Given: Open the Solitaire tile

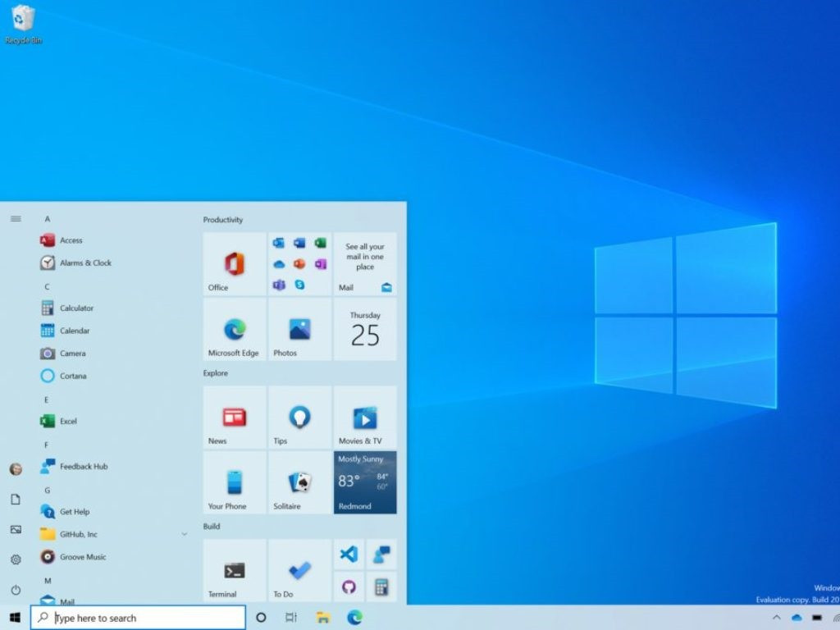Looking at the screenshot, I should click(x=299, y=482).
